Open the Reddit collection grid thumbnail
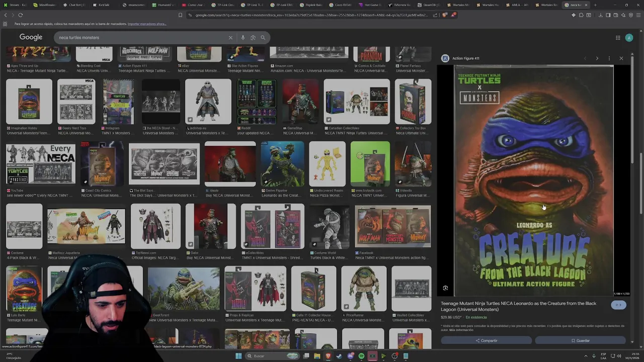 pyautogui.click(x=257, y=102)
